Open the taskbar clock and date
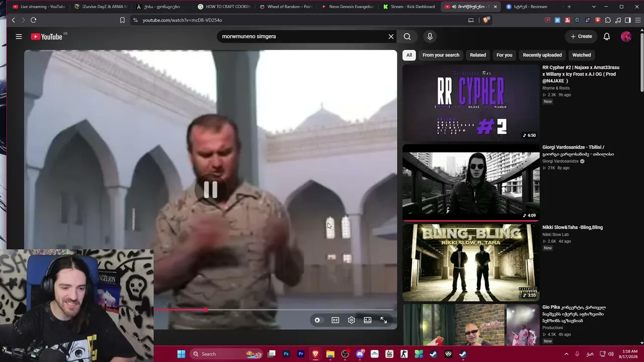This screenshot has width=644, height=362. pyautogui.click(x=629, y=354)
